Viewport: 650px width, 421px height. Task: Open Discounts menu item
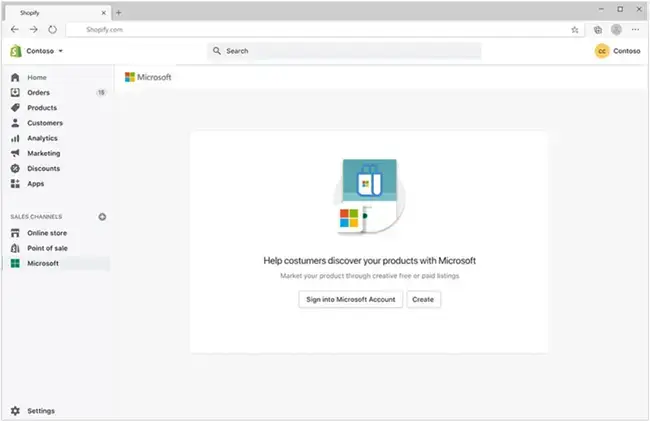tap(44, 168)
